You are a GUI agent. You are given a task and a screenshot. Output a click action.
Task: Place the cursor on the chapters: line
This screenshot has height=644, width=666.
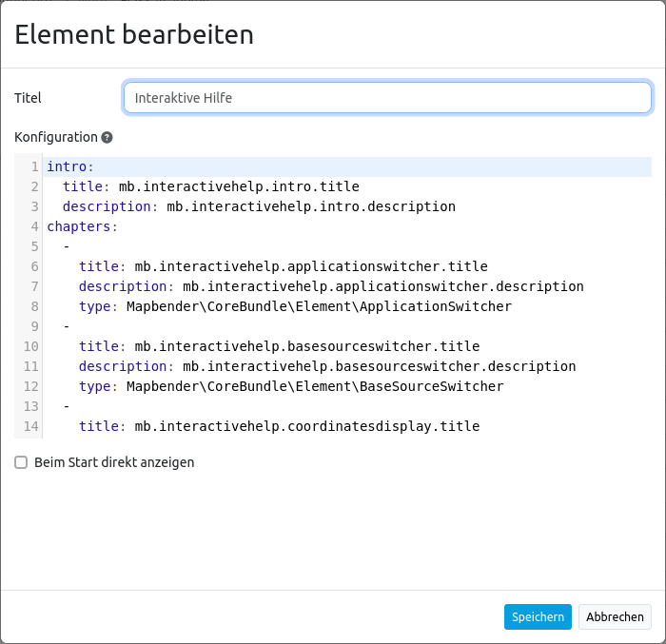click(x=82, y=226)
